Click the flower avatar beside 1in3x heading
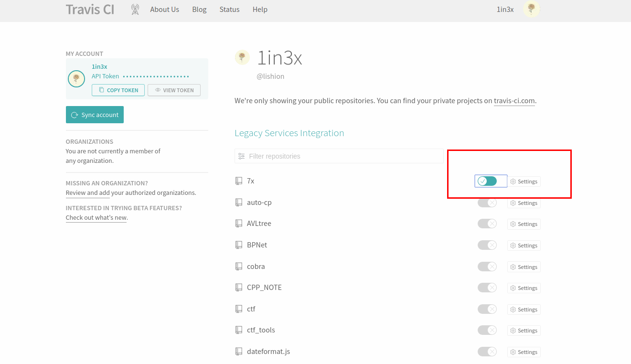The image size is (631, 364). pos(242,58)
